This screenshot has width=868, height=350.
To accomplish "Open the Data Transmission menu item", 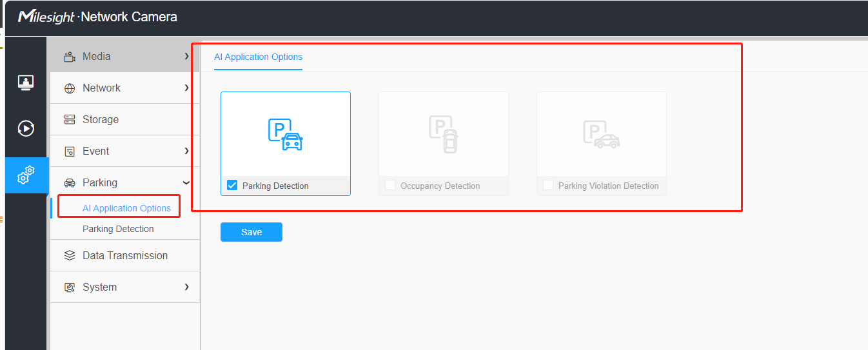I will tap(125, 256).
